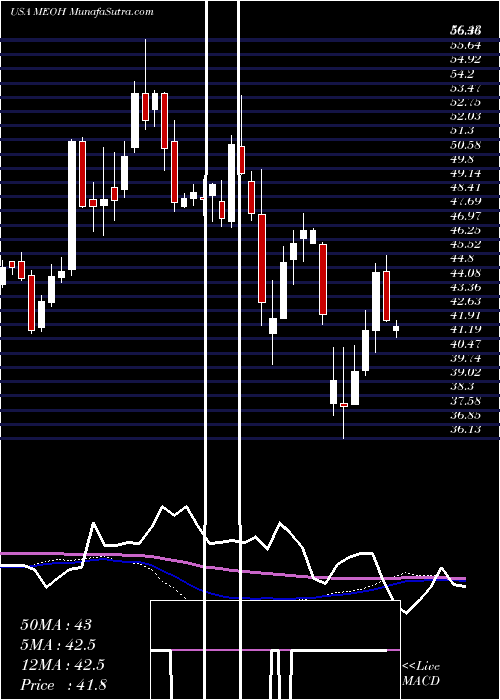Select the 54.2 price axis label
The image size is (500, 700).
[x=462, y=74]
